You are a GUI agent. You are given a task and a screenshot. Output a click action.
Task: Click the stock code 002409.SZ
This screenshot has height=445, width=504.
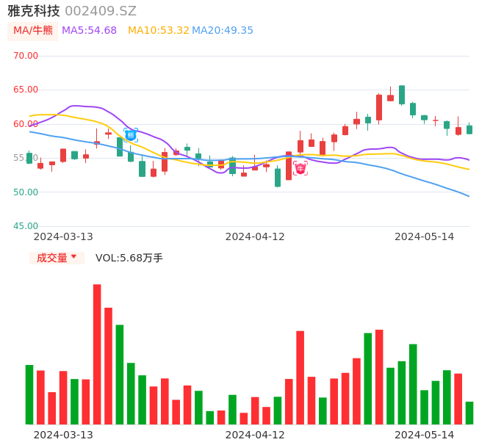(x=101, y=11)
